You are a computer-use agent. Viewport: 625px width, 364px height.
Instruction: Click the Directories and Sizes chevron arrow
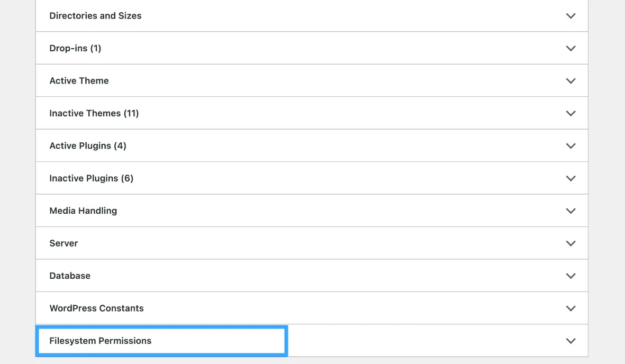click(x=571, y=16)
